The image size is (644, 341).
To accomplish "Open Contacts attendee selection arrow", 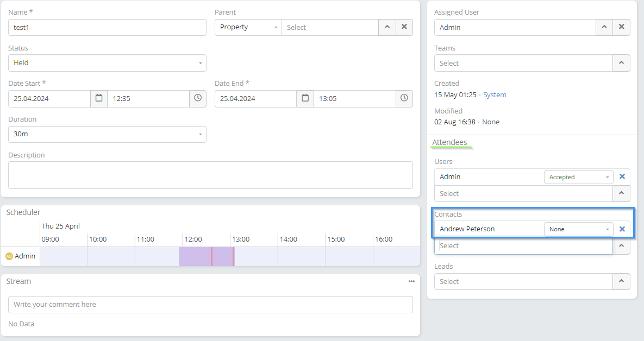I will pos(621,246).
